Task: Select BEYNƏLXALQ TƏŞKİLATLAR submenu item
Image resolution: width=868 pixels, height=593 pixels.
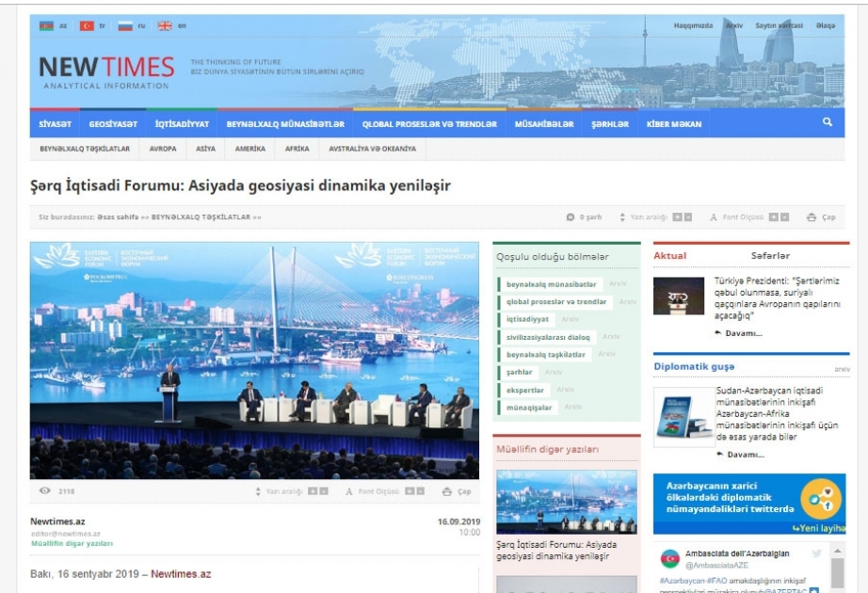Action: coord(85,149)
